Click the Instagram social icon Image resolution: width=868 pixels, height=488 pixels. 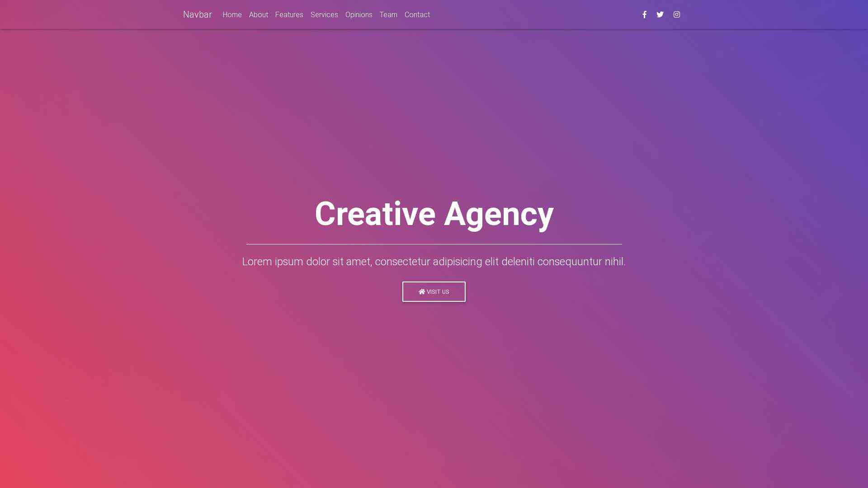pos(677,14)
